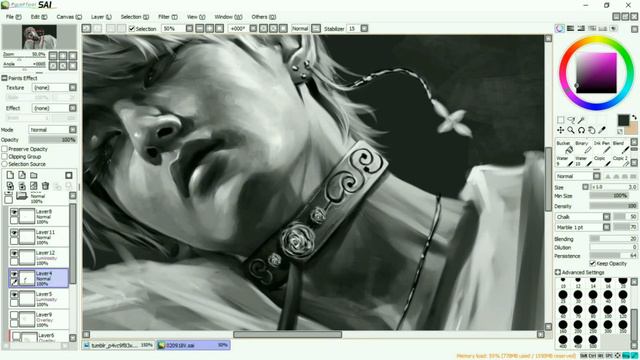Click the canvas horizontal scrollbar

click(288, 335)
